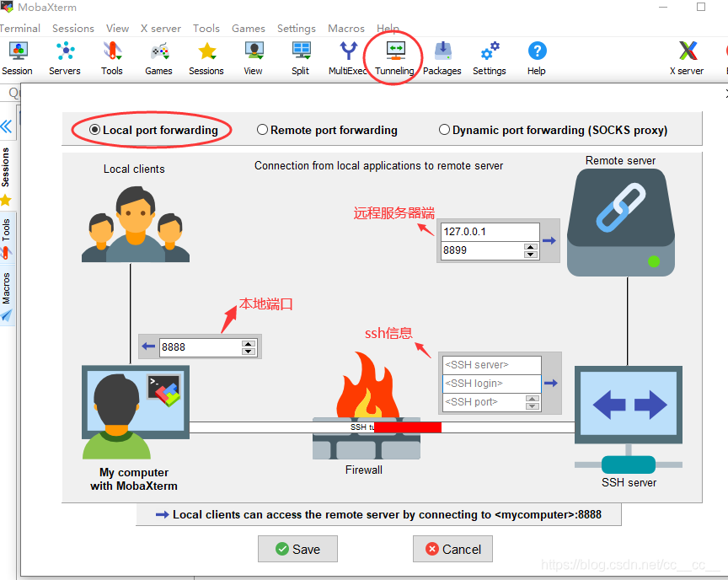Switch to the Tools side tab
728x580 pixels.
(x=6, y=237)
